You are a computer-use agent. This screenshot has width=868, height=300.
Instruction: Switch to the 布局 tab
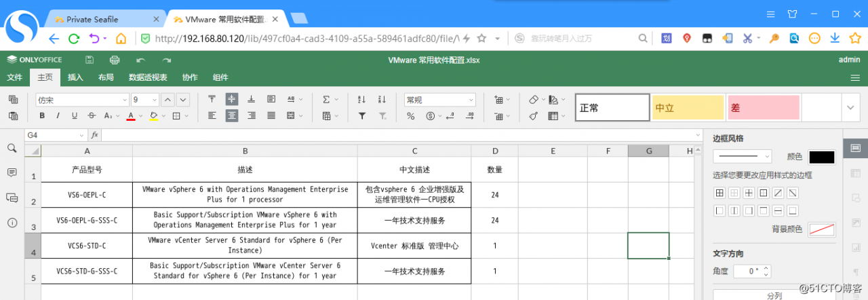point(106,77)
